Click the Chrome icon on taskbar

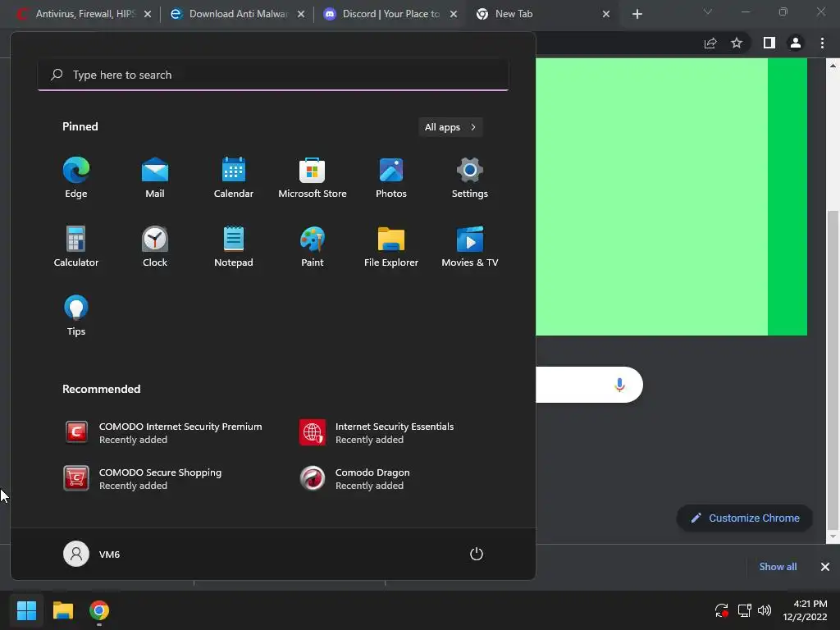[x=99, y=610]
